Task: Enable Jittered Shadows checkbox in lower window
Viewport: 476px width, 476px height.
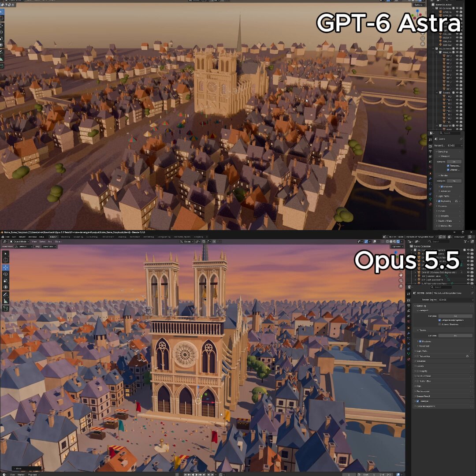Action: [x=439, y=324]
